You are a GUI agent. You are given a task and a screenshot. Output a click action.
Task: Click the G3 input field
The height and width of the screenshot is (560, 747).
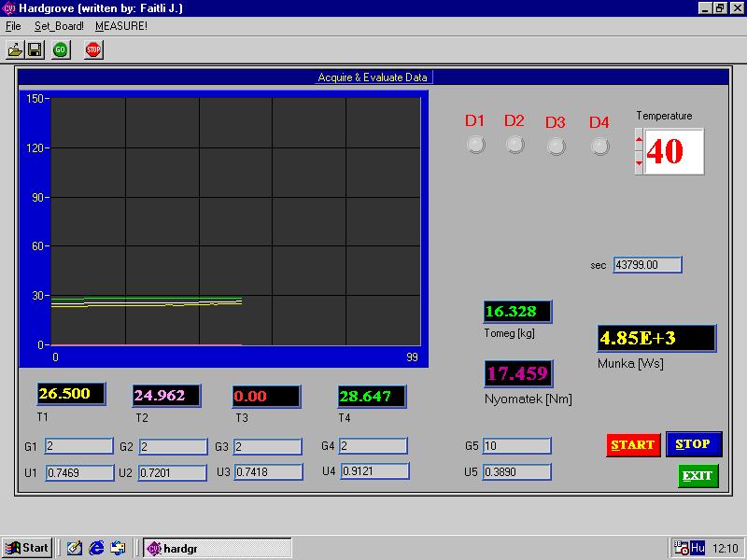point(268,447)
